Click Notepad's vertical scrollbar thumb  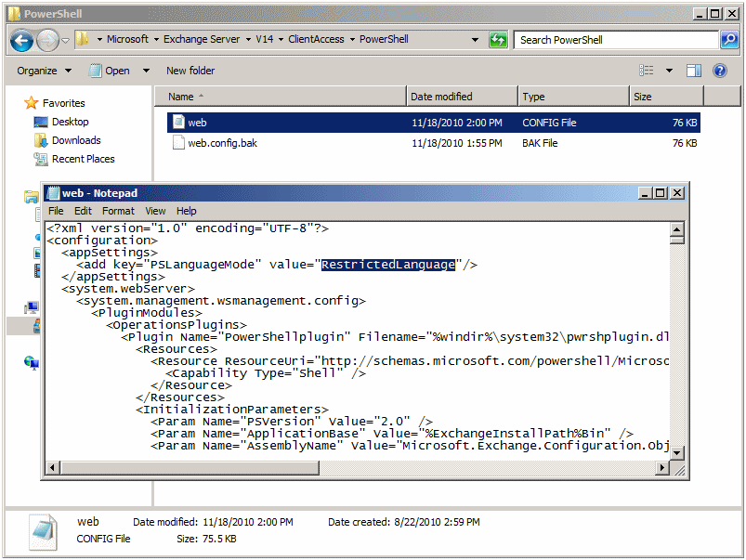tap(676, 241)
